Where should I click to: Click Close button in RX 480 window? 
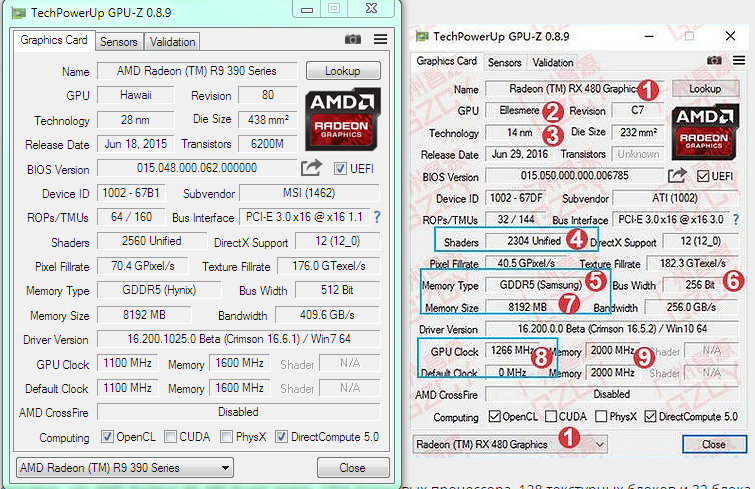714,444
